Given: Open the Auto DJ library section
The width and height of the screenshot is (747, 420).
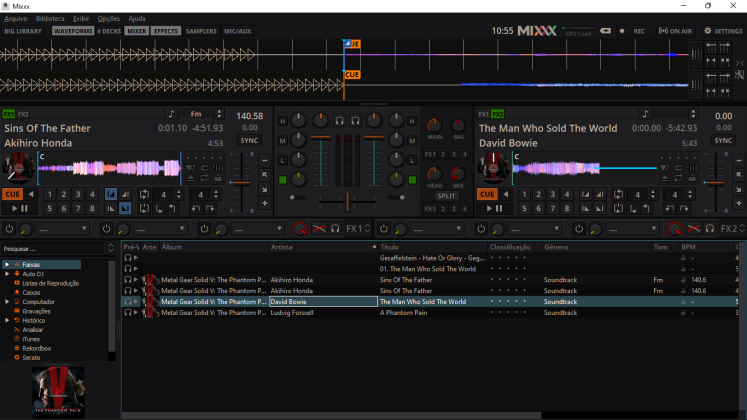Looking at the screenshot, I should (33, 274).
